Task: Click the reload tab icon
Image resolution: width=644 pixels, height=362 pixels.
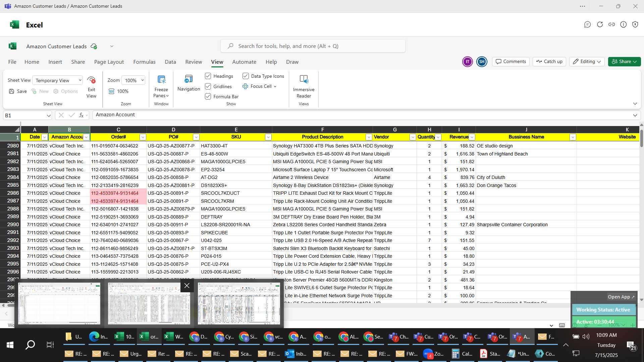Action: pos(600,24)
